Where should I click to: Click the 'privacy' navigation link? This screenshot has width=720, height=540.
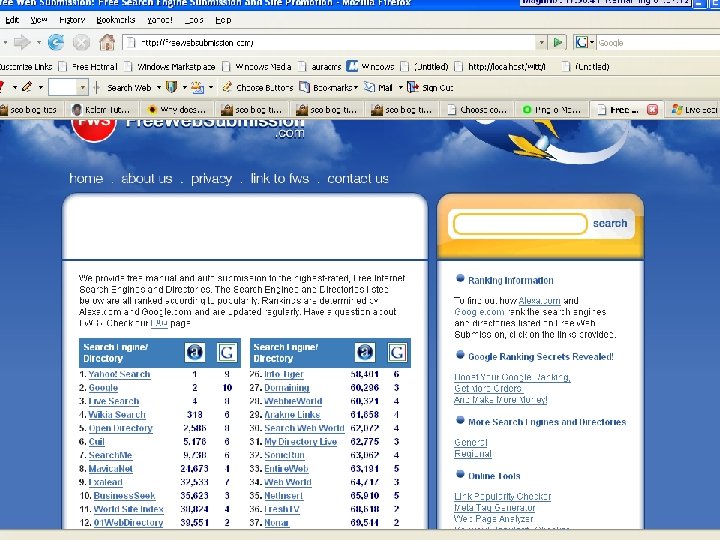coord(211,178)
